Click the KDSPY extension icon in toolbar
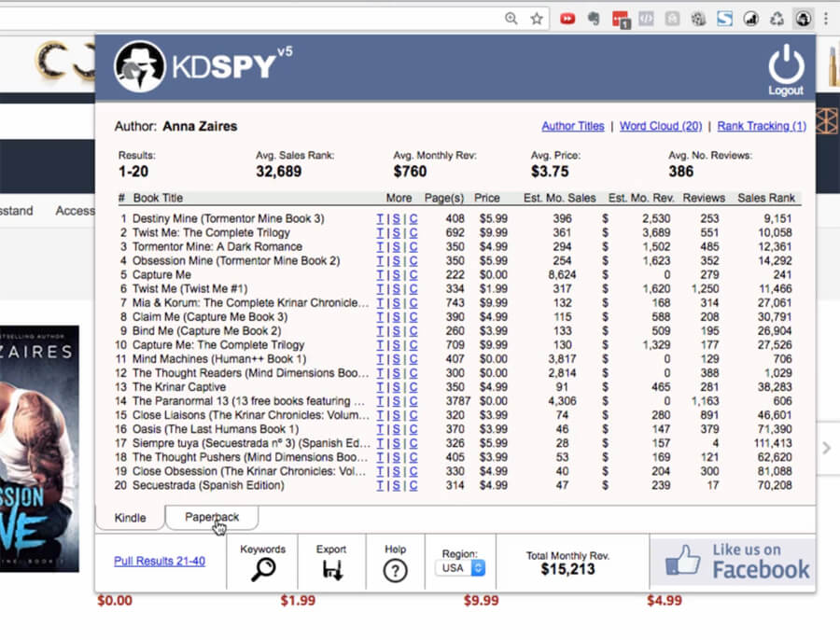The width and height of the screenshot is (840, 640). [803, 19]
